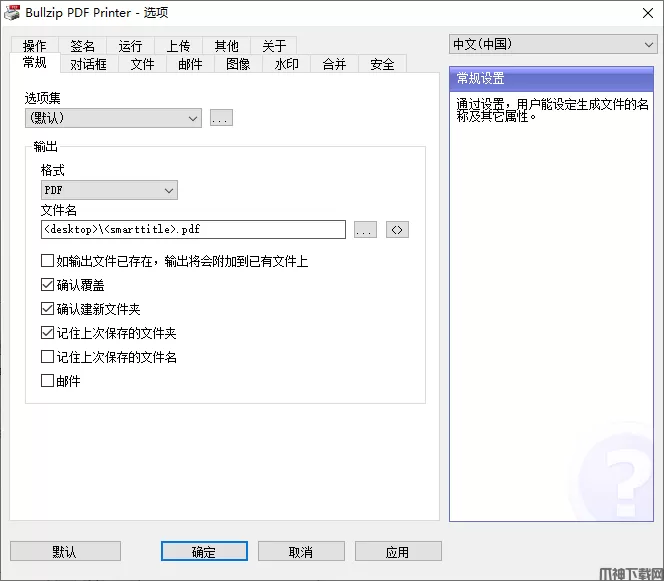Viewport: 664px width, 581px height.
Task: Switch to the 其他 tab
Action: (227, 46)
